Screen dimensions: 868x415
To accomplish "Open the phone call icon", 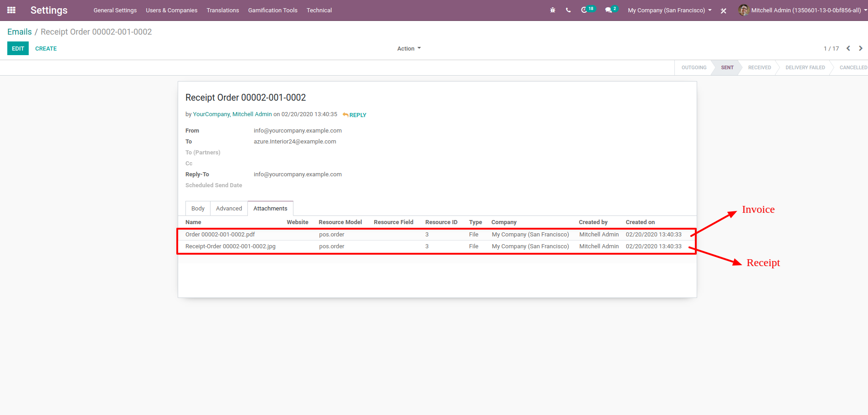I will click(568, 10).
